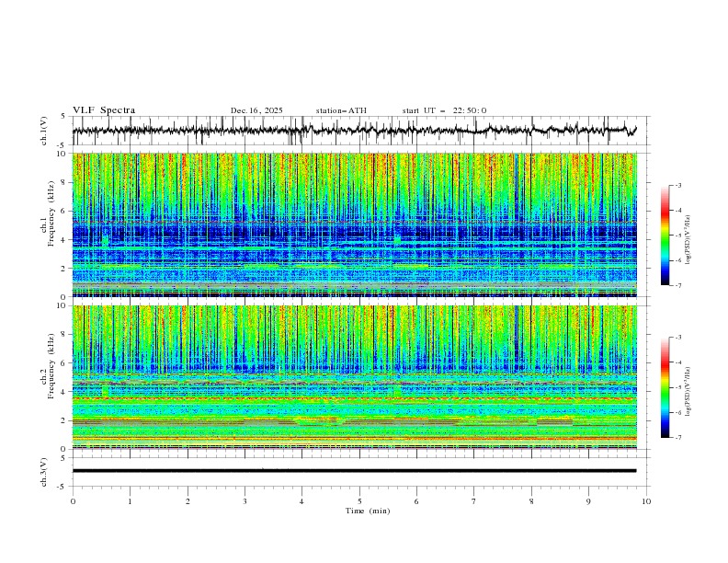Click the "-5" tick on ch.3(V) axis
The height and width of the screenshot is (563, 728).
[x=63, y=487]
